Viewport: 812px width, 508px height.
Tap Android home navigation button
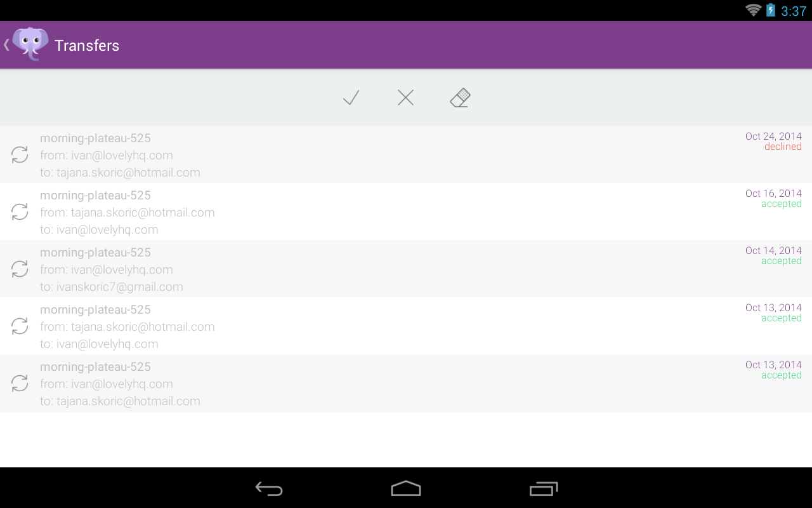pos(406,488)
